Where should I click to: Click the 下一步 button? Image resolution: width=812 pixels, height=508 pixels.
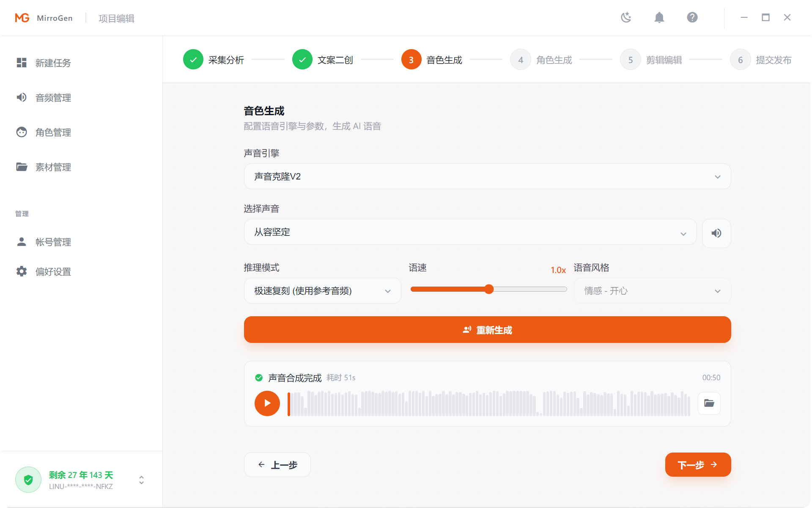[x=697, y=464]
